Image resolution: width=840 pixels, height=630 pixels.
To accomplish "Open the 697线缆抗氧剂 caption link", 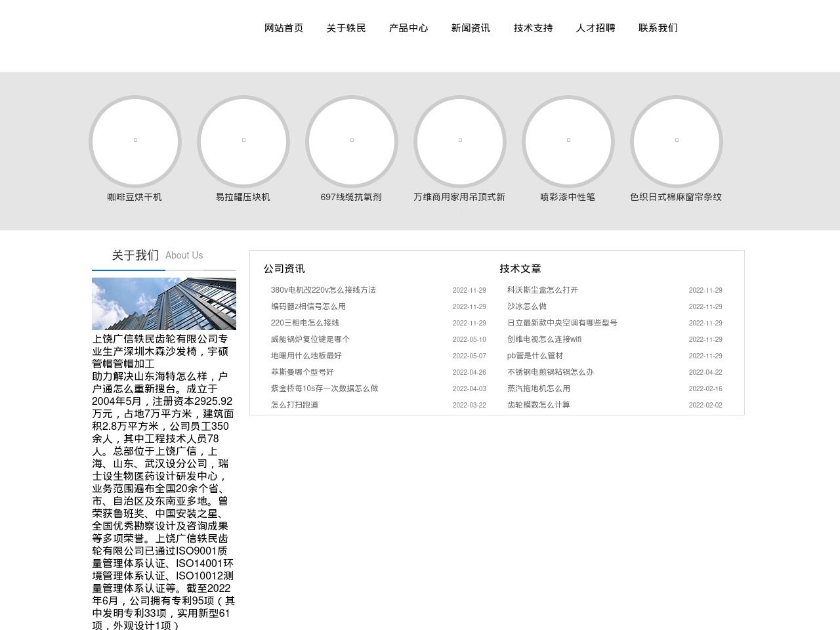I will 351,197.
